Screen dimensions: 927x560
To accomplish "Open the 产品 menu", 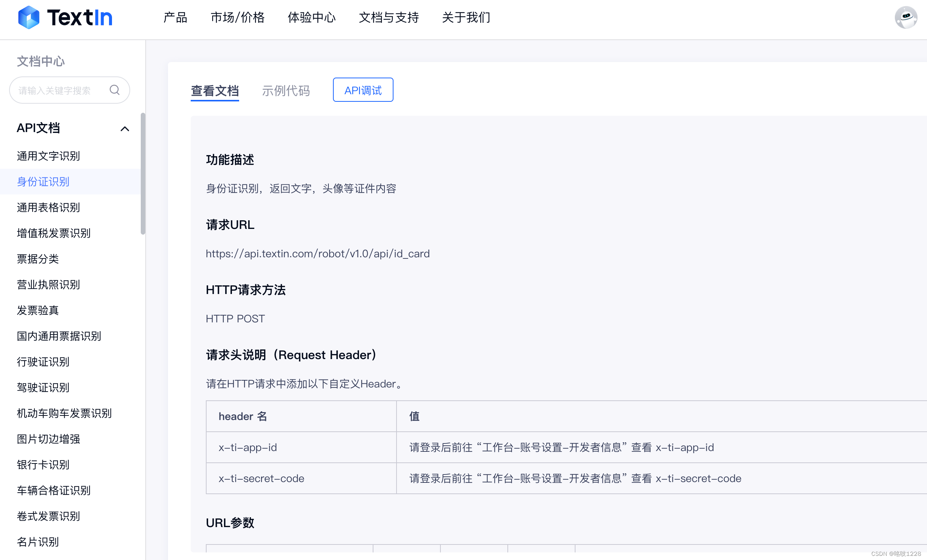I will click(175, 17).
